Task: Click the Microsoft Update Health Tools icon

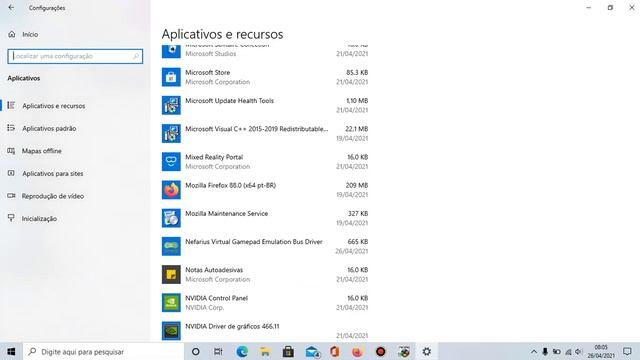Action: [x=171, y=105]
